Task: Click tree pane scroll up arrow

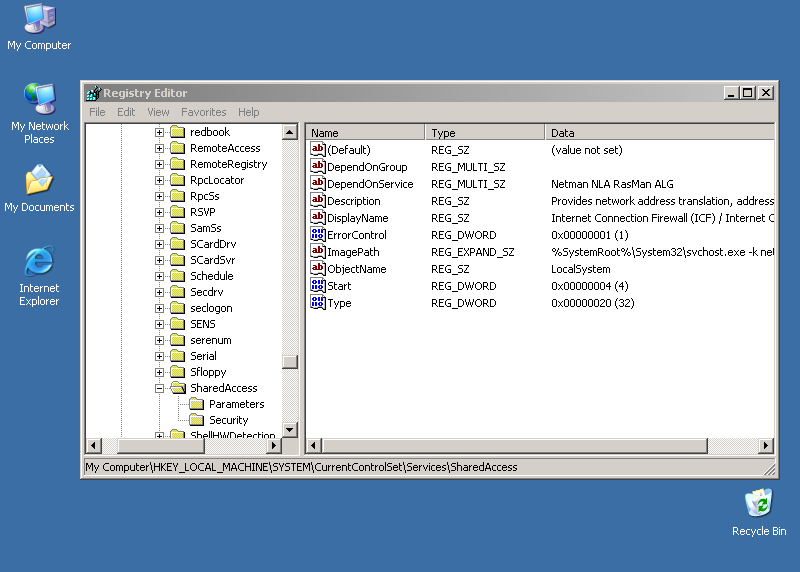Action: tap(290, 132)
